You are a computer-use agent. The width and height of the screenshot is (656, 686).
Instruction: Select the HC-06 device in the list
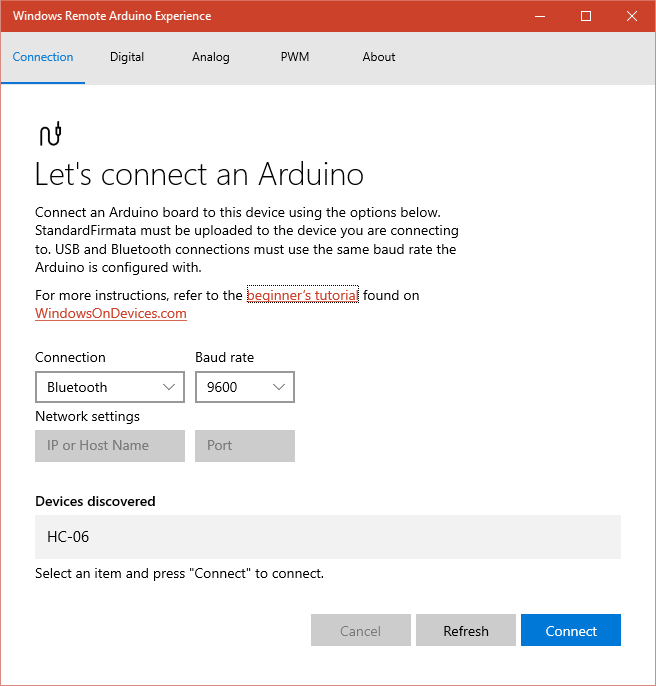click(x=328, y=537)
